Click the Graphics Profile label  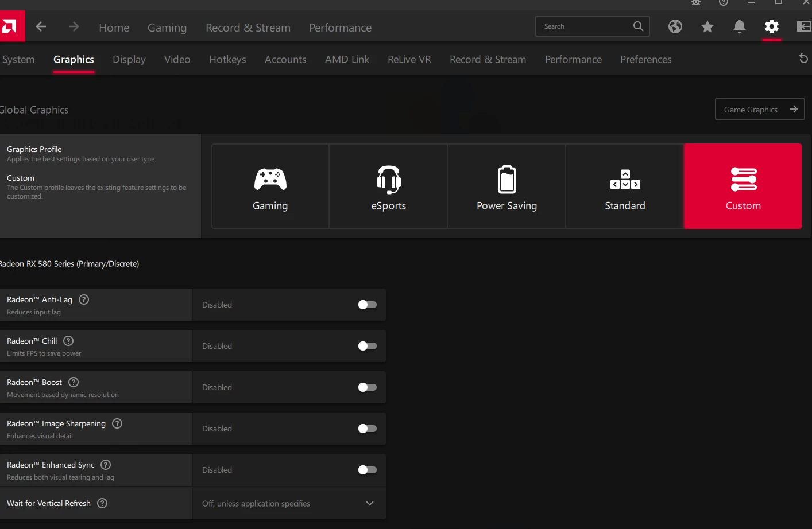coord(34,149)
